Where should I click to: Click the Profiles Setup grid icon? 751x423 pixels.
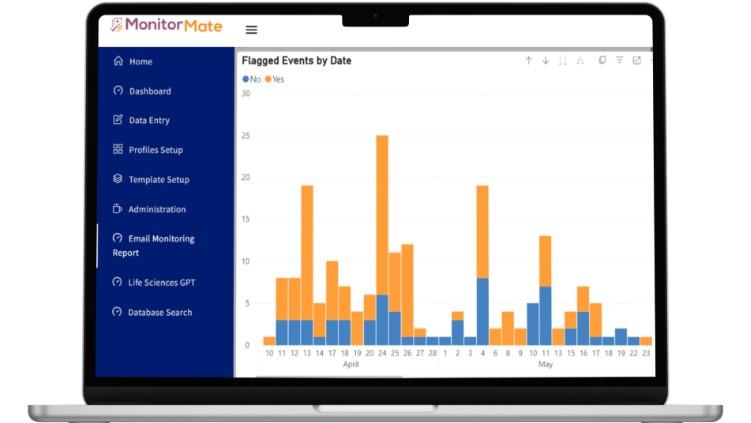pos(118,150)
